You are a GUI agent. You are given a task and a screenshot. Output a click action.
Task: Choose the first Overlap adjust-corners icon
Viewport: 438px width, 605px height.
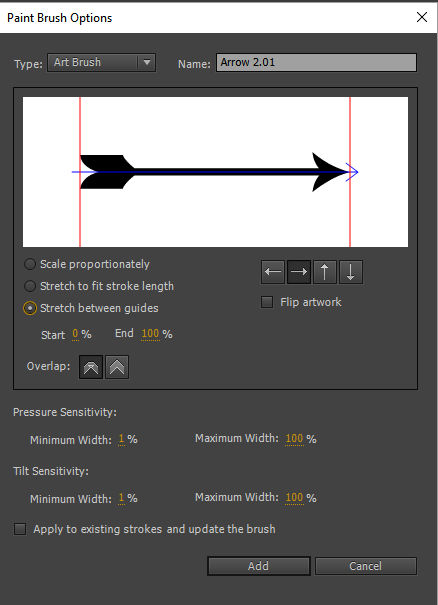click(x=91, y=367)
